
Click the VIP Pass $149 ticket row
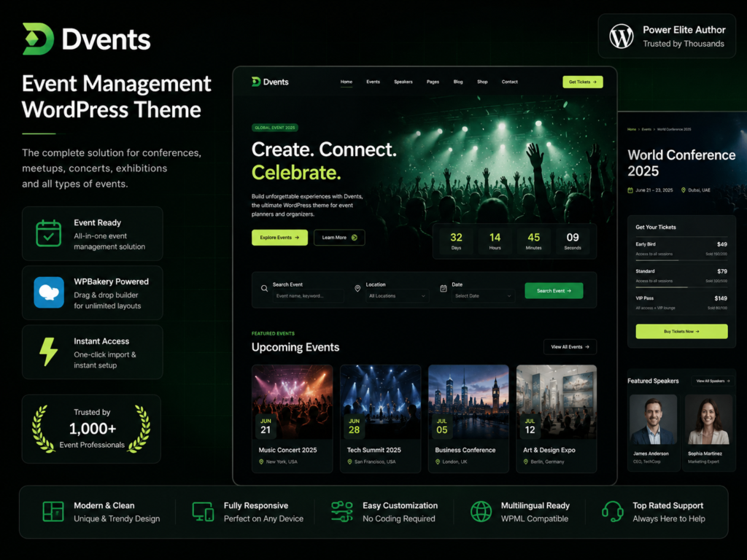click(681, 303)
